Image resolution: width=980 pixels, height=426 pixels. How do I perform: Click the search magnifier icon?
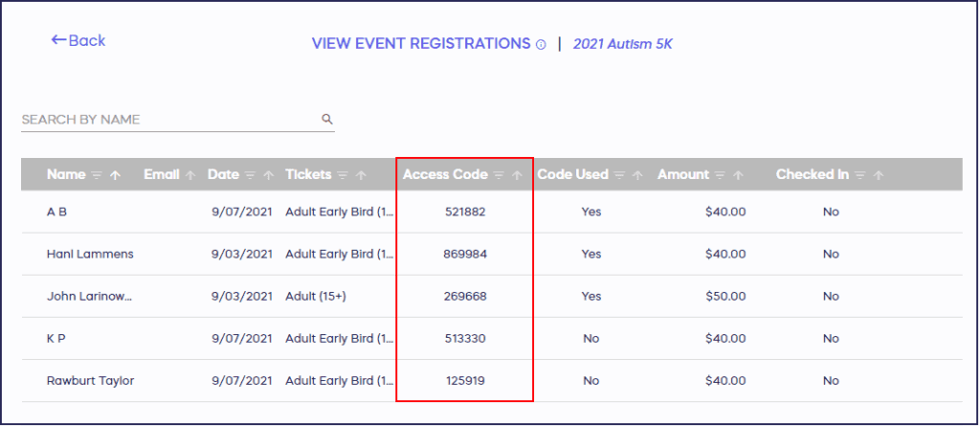pyautogui.click(x=326, y=120)
